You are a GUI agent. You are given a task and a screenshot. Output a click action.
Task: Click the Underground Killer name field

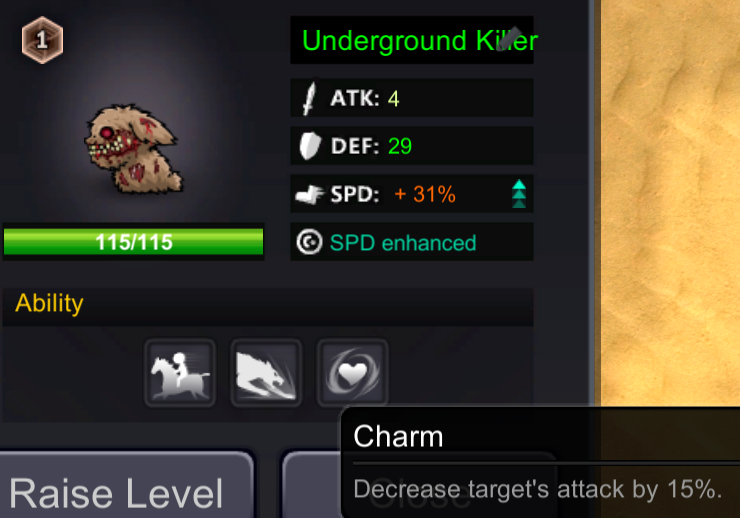(412, 40)
